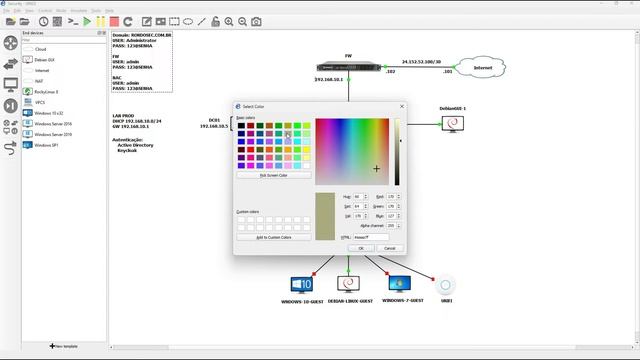Pick the black swatch in Basic colors
The height and width of the screenshot is (360, 640).
point(241,126)
